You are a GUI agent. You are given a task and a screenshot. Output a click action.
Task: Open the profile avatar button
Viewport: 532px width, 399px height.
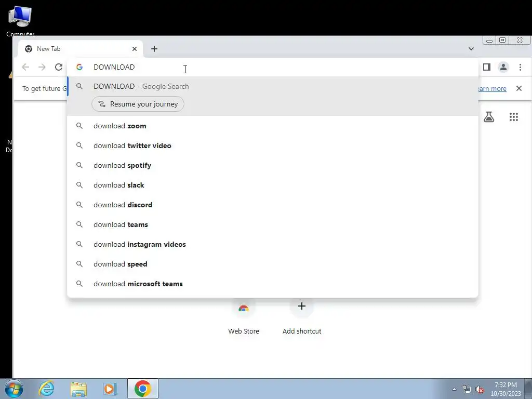[x=503, y=67]
